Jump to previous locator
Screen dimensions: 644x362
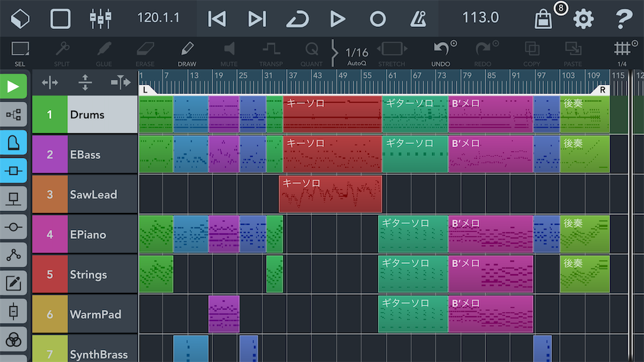click(x=217, y=18)
